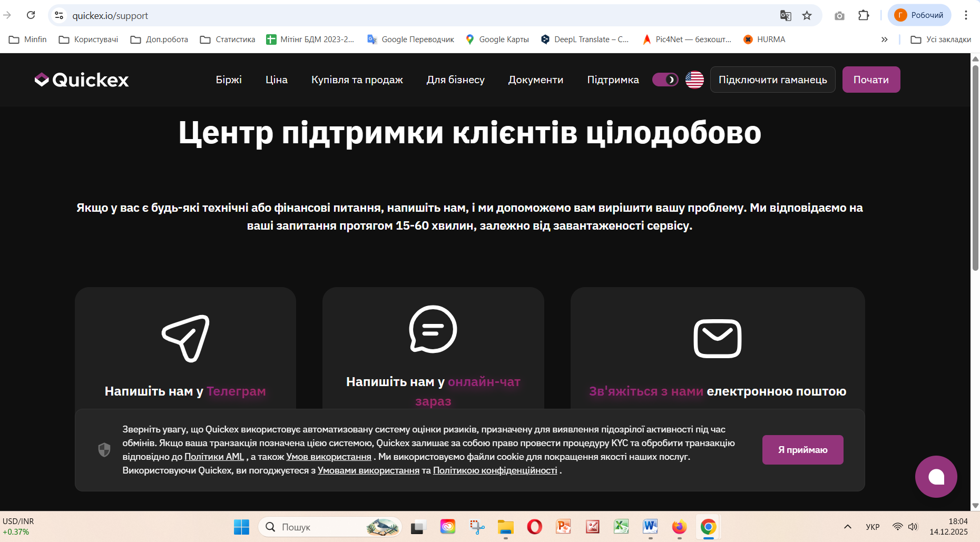Image resolution: width=980 pixels, height=542 pixels.
Task: Open Мітинг БДМ 2023 bookmark
Action: [x=310, y=40]
